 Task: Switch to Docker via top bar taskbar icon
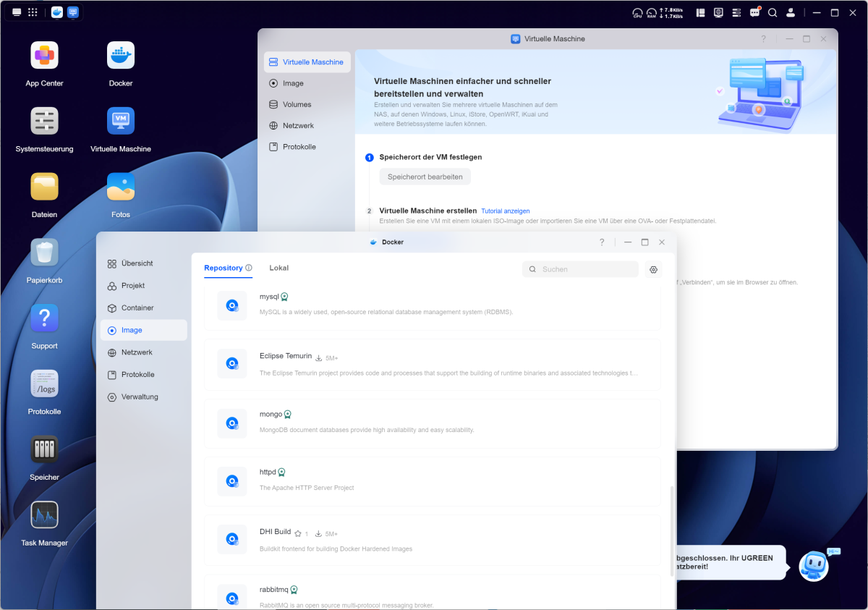click(x=57, y=12)
